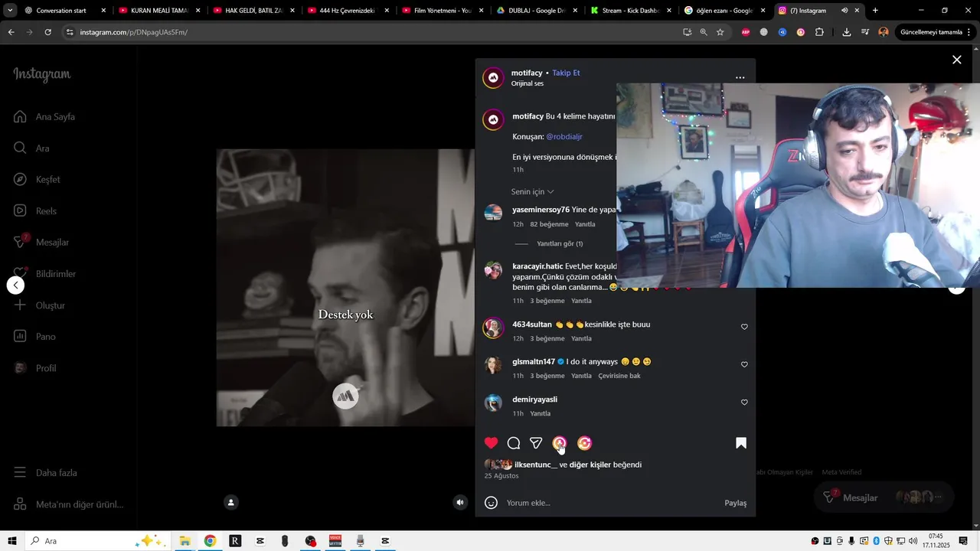Viewport: 980px width, 551px height.
Task: Go to the previous post with the left arrow
Action: click(15, 285)
